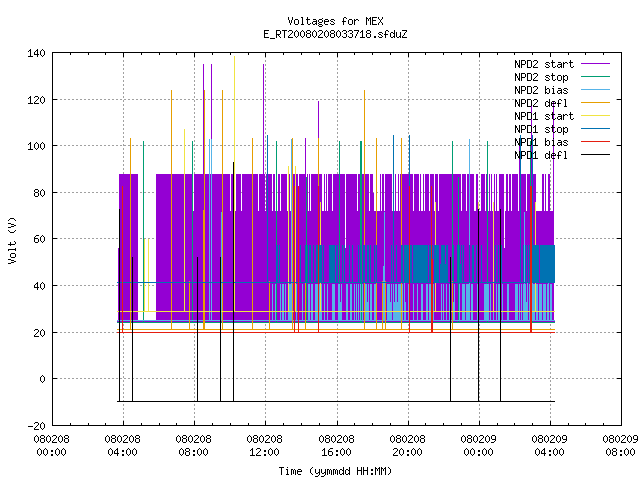
Task: Click the 120 y-axis tick label
Action: pyautogui.click(x=36, y=100)
